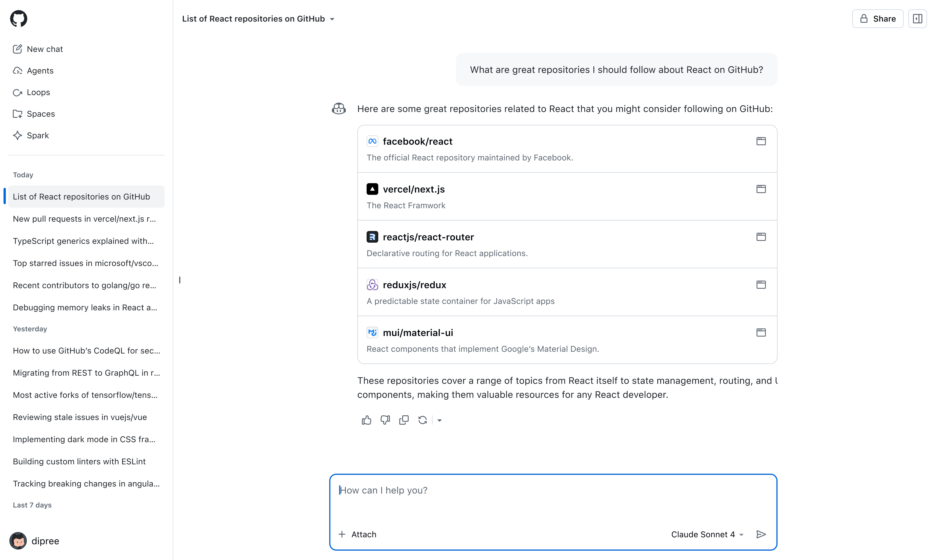Open 'TypeScript generics explained' chat
934x560 pixels.
(x=86, y=241)
